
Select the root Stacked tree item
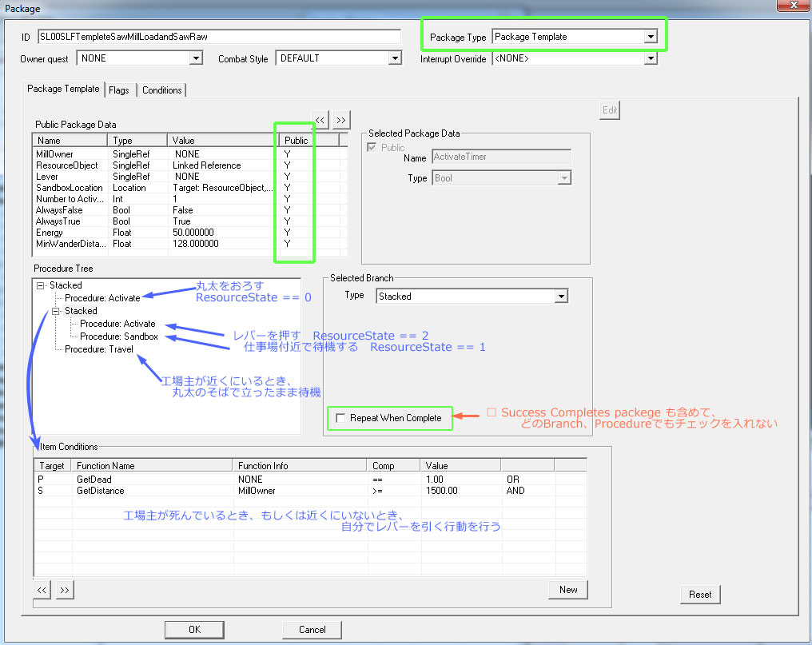pyautogui.click(x=66, y=285)
